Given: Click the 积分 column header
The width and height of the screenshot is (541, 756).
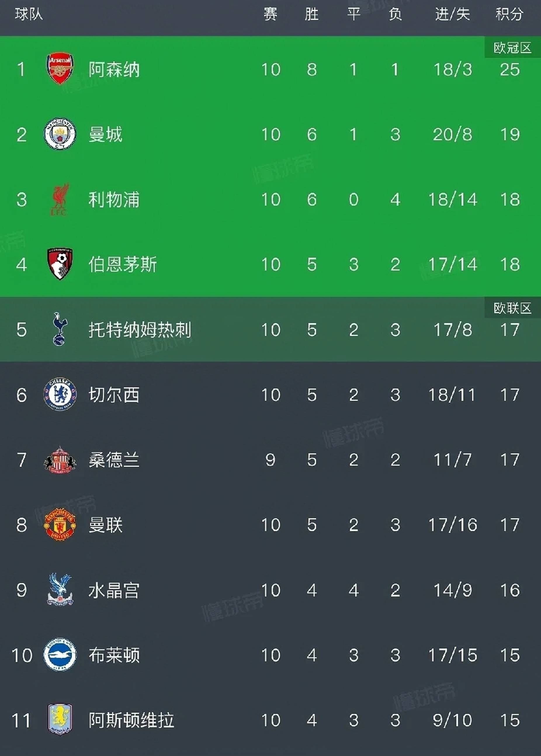Looking at the screenshot, I should pyautogui.click(x=509, y=14).
